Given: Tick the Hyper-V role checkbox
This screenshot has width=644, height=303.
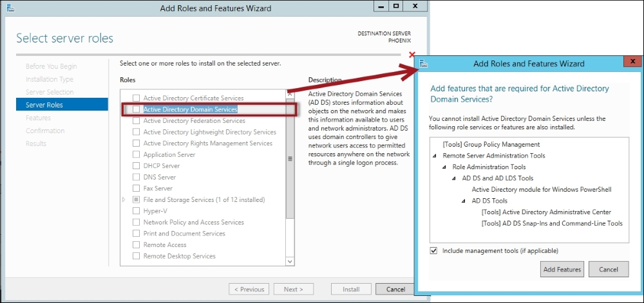Looking at the screenshot, I should coord(136,211).
